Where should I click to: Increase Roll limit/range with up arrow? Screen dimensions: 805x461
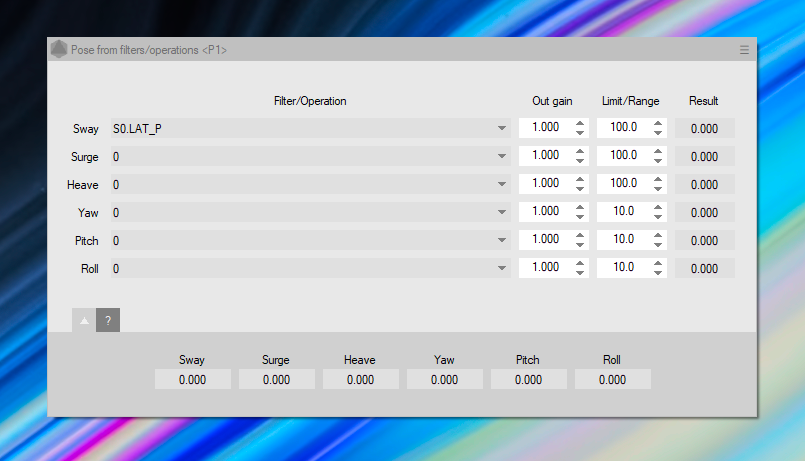tap(658, 263)
